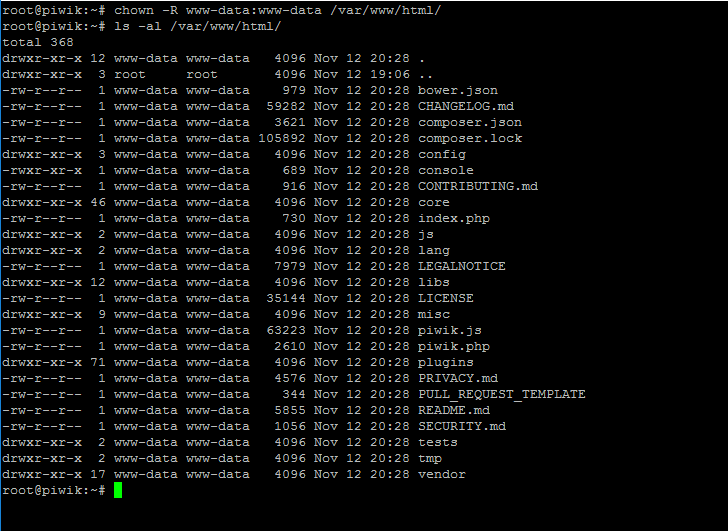
Task: Click the composer.lock filename
Action: click(470, 138)
